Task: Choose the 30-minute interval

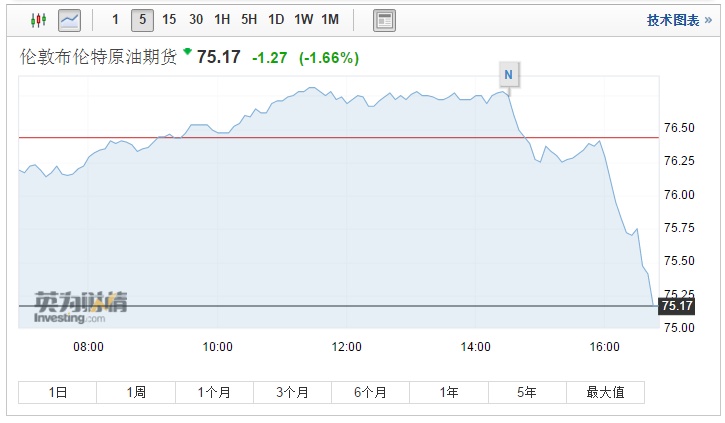Action: tap(196, 20)
